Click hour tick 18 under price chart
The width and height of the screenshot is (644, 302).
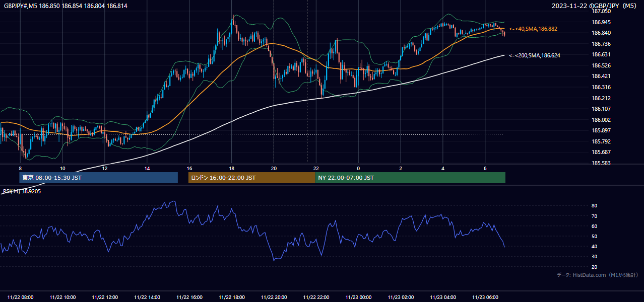point(231,168)
